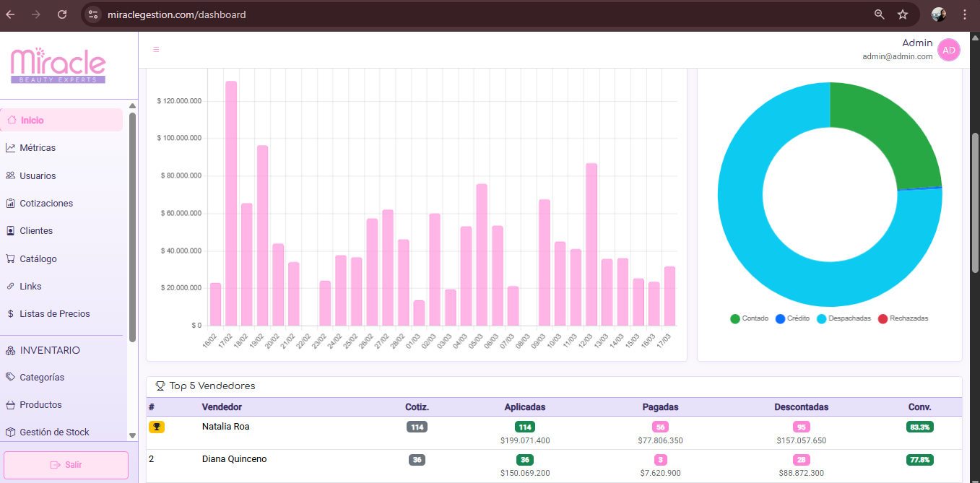The height and width of the screenshot is (483, 980).
Task: Open the Chrome three-dot menu
Action: [x=965, y=14]
